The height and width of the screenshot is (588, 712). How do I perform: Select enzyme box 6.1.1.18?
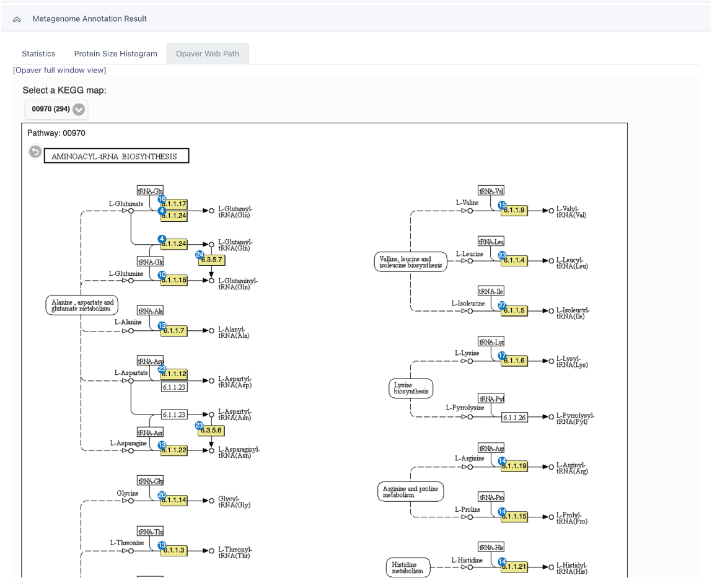[x=174, y=280]
